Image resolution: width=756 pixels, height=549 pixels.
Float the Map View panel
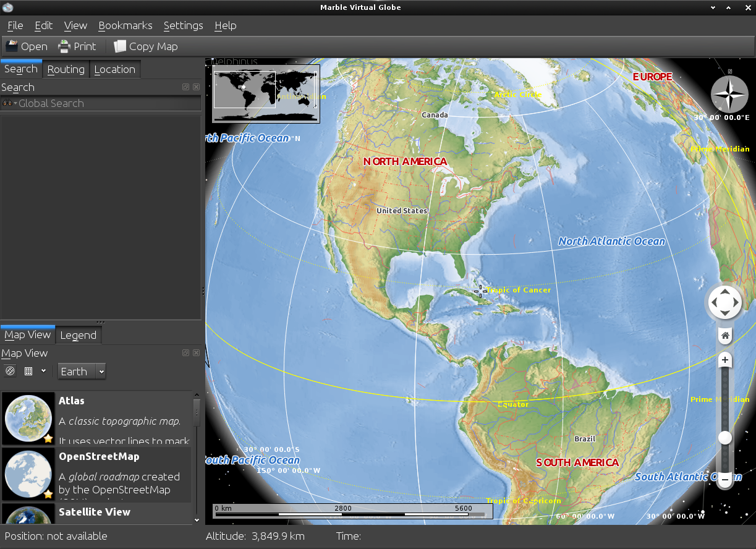(185, 353)
